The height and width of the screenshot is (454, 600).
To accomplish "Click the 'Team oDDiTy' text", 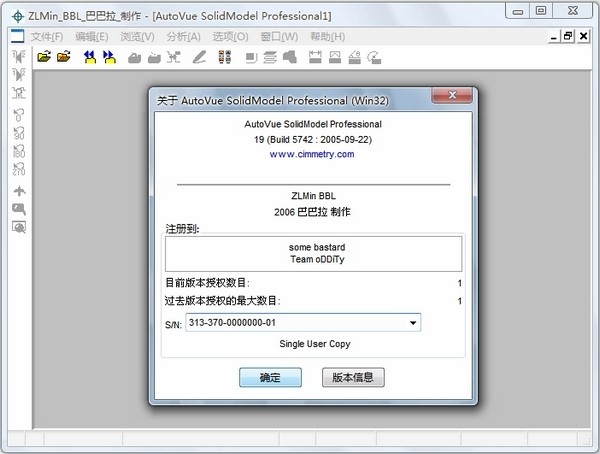I will coord(317,260).
